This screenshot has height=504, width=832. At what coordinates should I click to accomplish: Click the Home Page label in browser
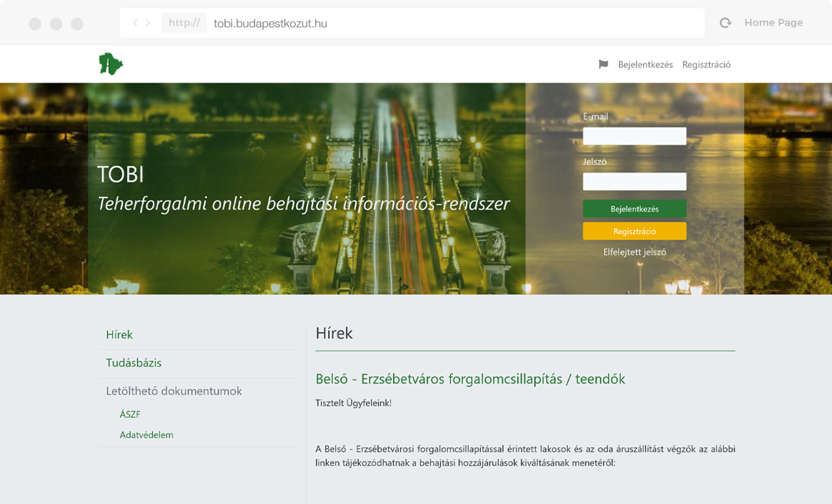[773, 23]
